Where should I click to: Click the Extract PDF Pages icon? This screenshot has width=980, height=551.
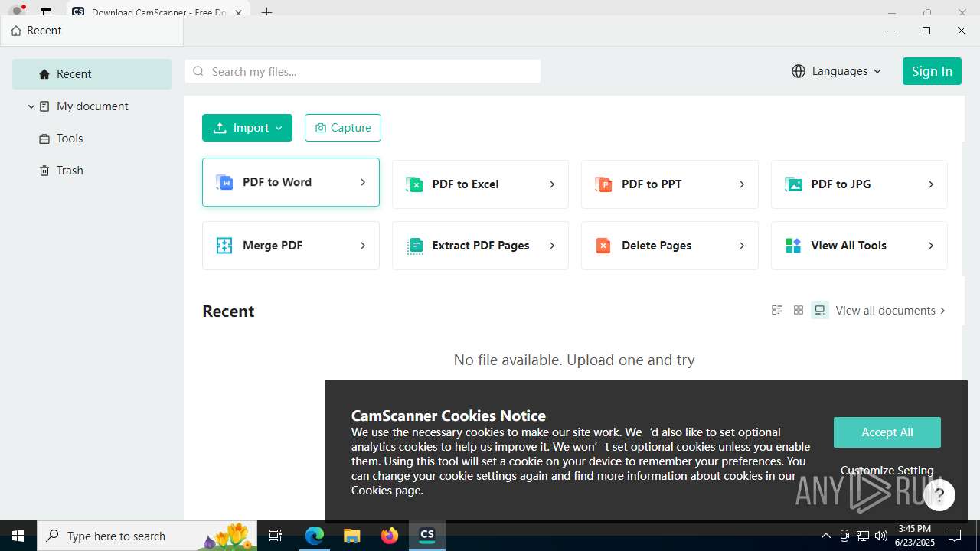click(414, 246)
